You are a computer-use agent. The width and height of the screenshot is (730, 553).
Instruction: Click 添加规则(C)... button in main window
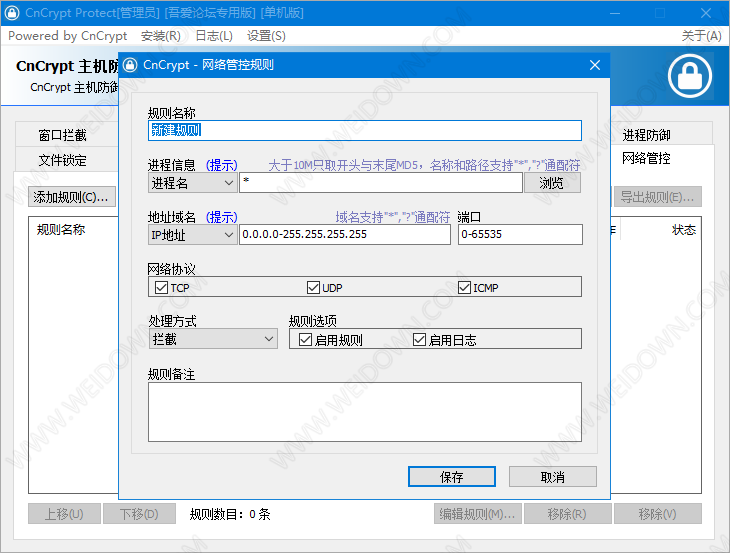click(71, 197)
